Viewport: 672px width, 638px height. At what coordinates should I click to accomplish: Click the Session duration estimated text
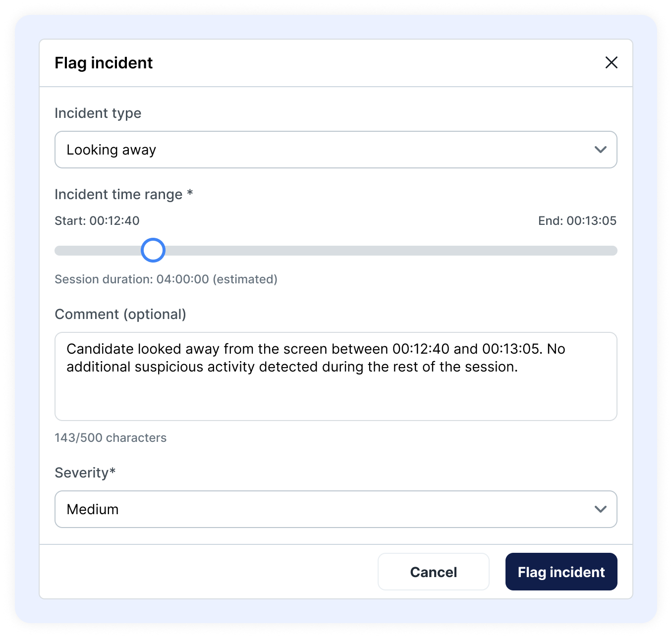coord(166,279)
